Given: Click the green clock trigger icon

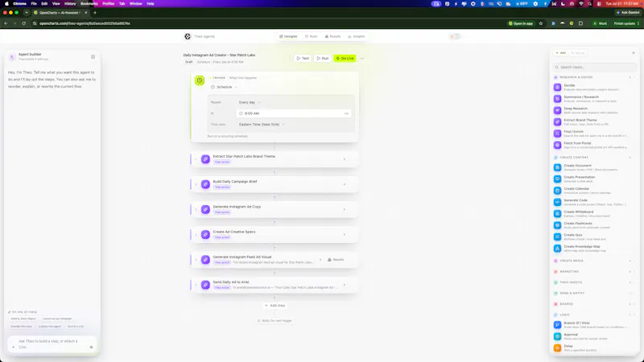Looking at the screenshot, I should pos(200,80).
